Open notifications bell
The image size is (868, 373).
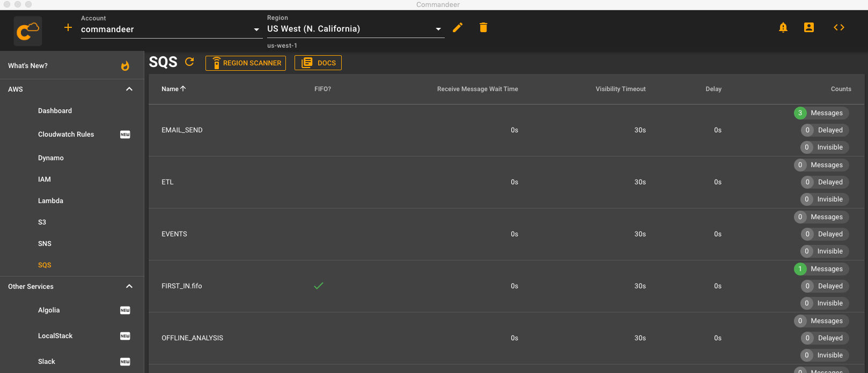point(783,27)
